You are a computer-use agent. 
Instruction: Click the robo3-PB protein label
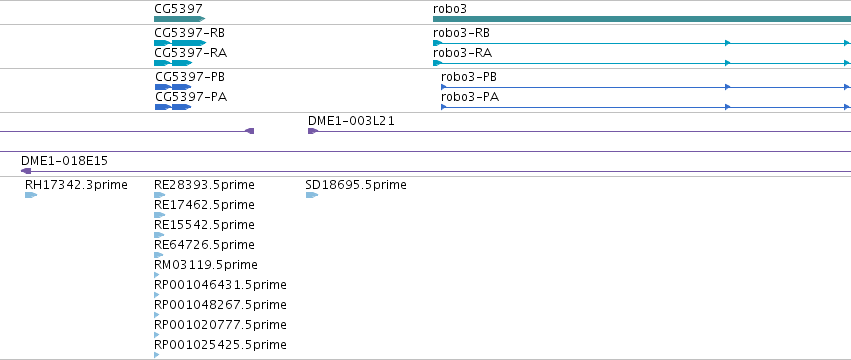(469, 77)
